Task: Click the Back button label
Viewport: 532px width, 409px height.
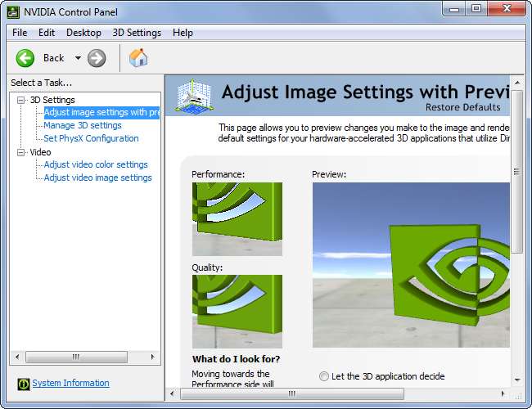Action: [53, 58]
